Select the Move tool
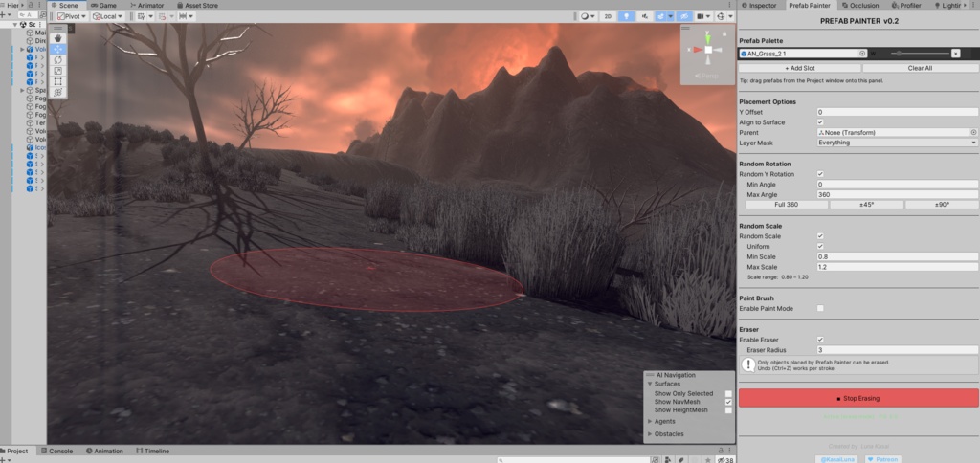Viewport: 980px width, 463px height. [58, 49]
